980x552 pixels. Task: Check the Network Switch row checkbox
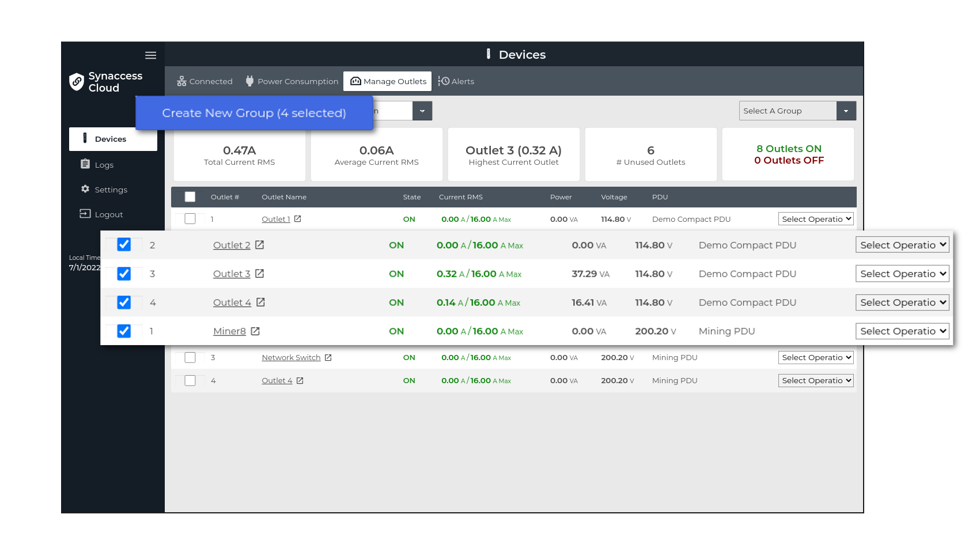pyautogui.click(x=190, y=358)
